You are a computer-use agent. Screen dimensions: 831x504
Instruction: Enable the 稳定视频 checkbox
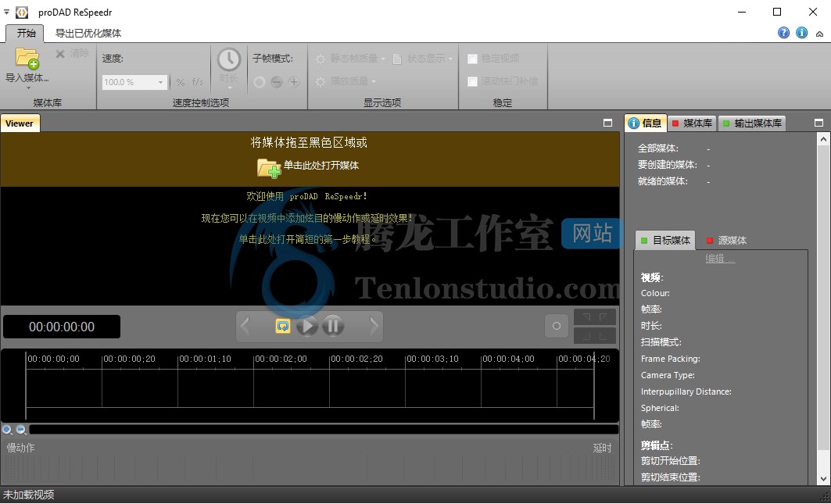tap(473, 59)
